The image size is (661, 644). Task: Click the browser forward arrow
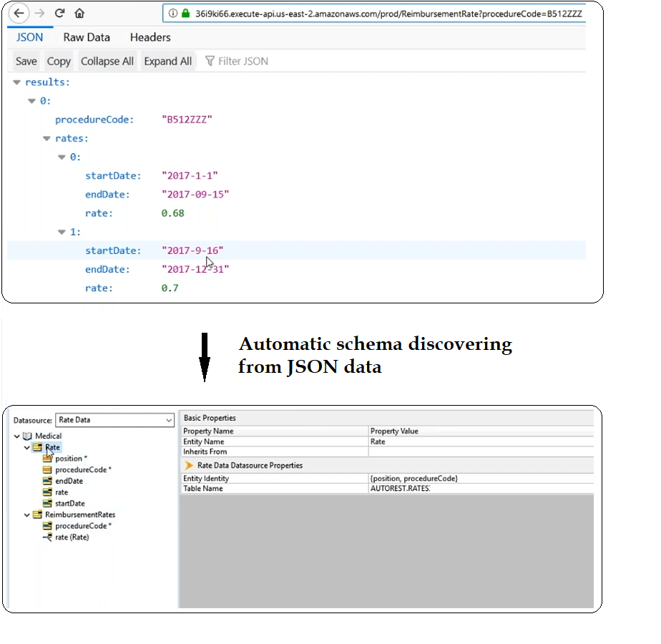pyautogui.click(x=39, y=13)
